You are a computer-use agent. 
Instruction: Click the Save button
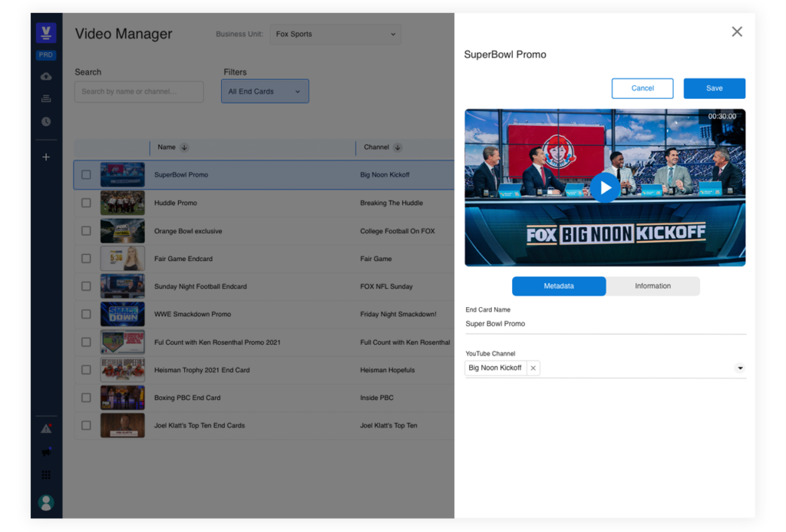point(714,88)
